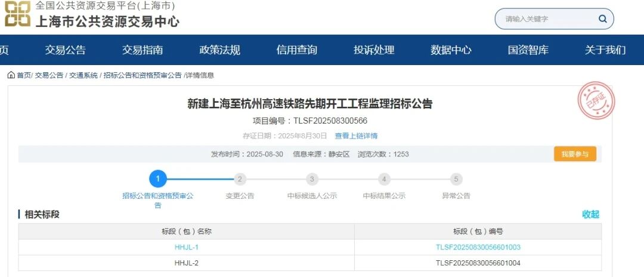The image size is (644, 277).
Task: Open the 交易公告 navigation menu
Action: coord(66,50)
